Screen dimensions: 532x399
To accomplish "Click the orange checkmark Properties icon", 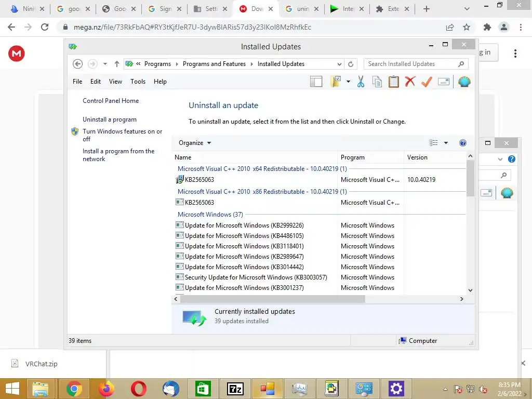I will point(427,82).
